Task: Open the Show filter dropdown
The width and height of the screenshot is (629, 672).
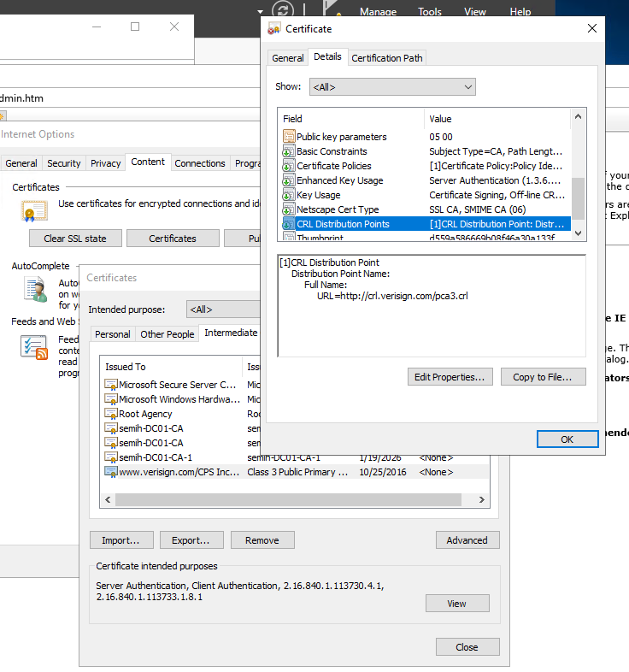Action: [391, 87]
